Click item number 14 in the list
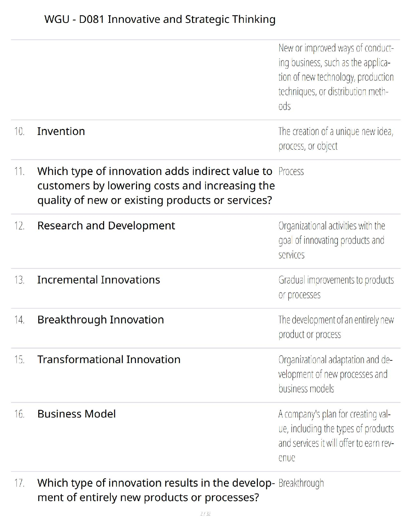Image resolution: width=411 pixels, height=532 pixels. (x=19, y=320)
